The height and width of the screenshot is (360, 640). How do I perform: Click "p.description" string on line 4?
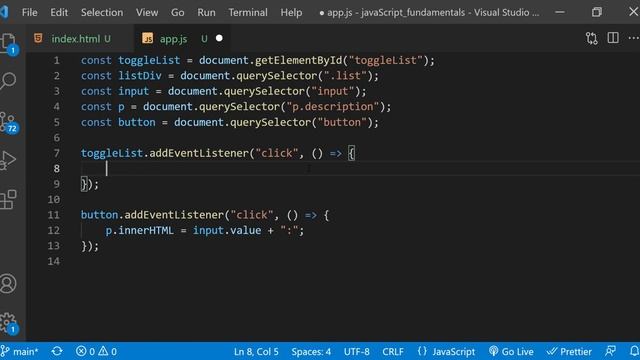pos(333,107)
